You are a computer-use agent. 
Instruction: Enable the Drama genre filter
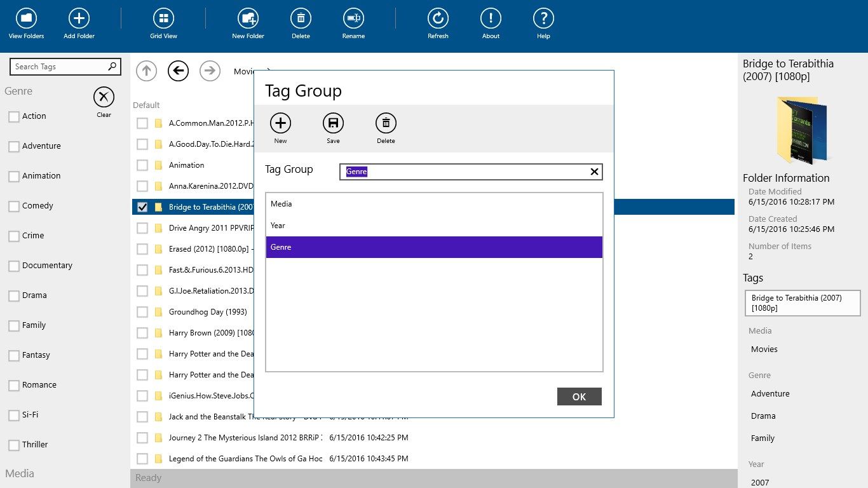coord(13,295)
